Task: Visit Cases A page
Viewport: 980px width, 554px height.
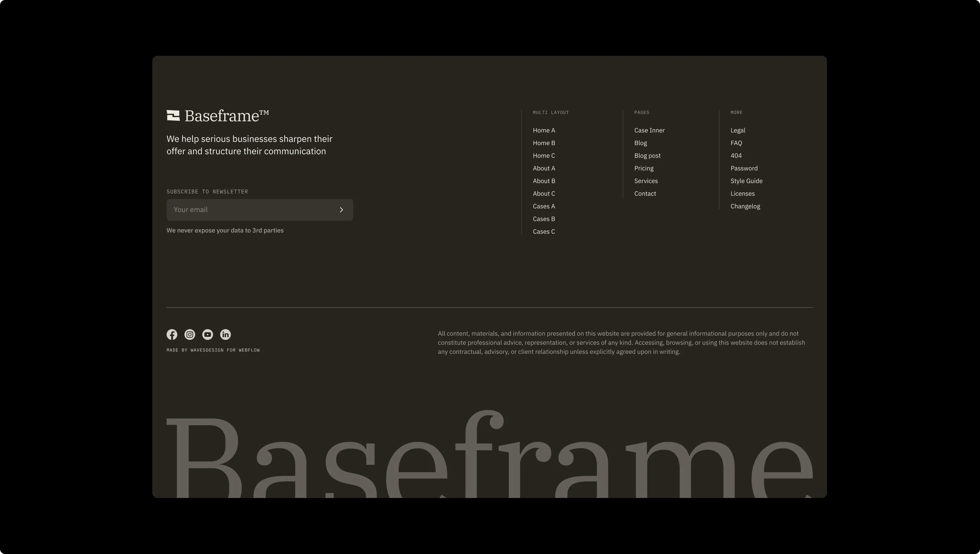Action: (544, 206)
